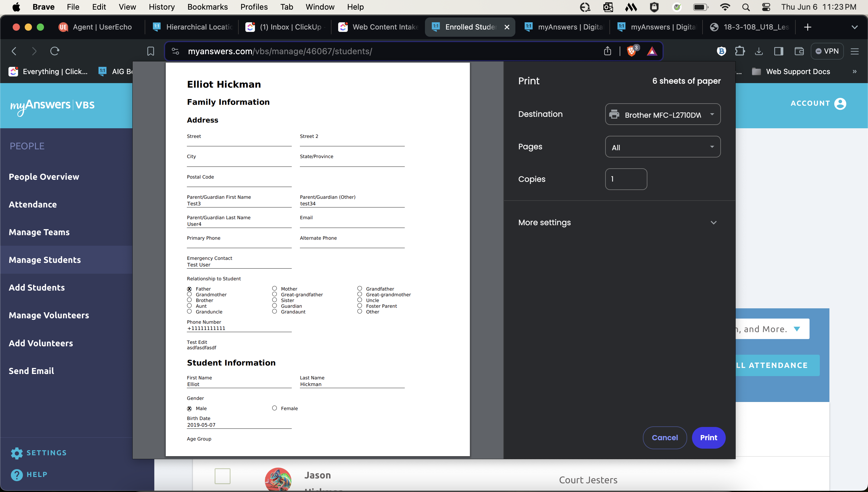Open the Destination printer dropdown
868x492 pixels.
(x=662, y=114)
